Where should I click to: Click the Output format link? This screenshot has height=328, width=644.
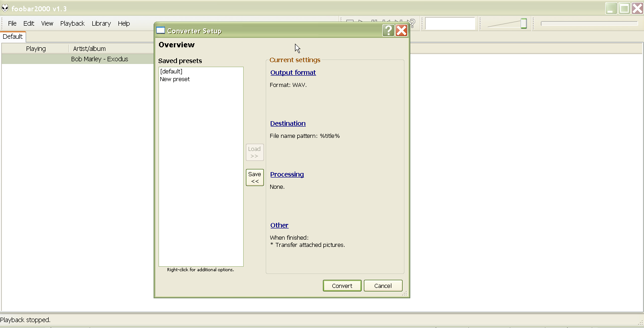pyautogui.click(x=293, y=73)
